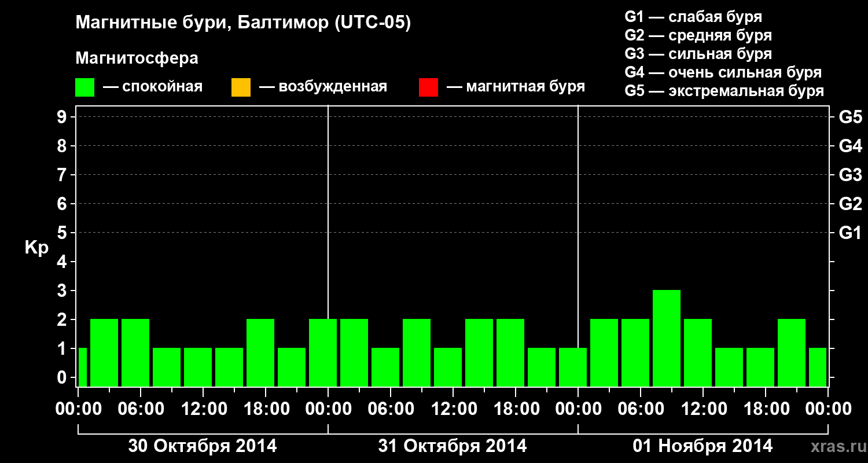The height and width of the screenshot is (463, 868).
Task: Click the 'Kp' axis title
Action: 36,248
